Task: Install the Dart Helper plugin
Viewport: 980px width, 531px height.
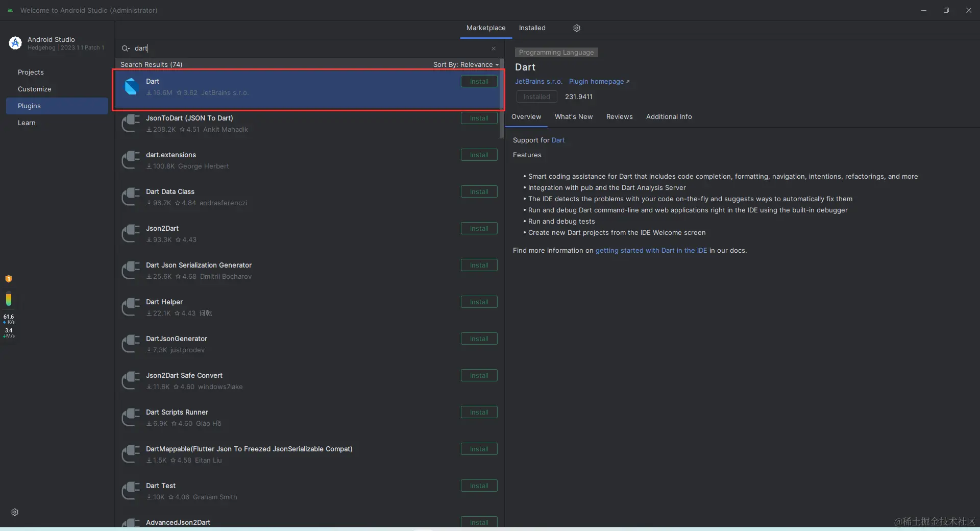Action: pyautogui.click(x=479, y=302)
